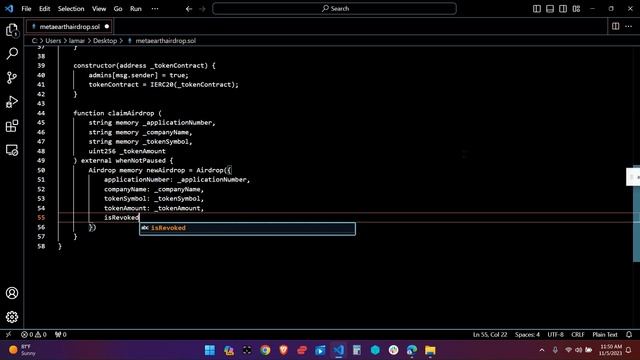Viewport: 640px width, 360px height.
Task: Click Users in the breadcrumb path
Action: pyautogui.click(x=53, y=41)
